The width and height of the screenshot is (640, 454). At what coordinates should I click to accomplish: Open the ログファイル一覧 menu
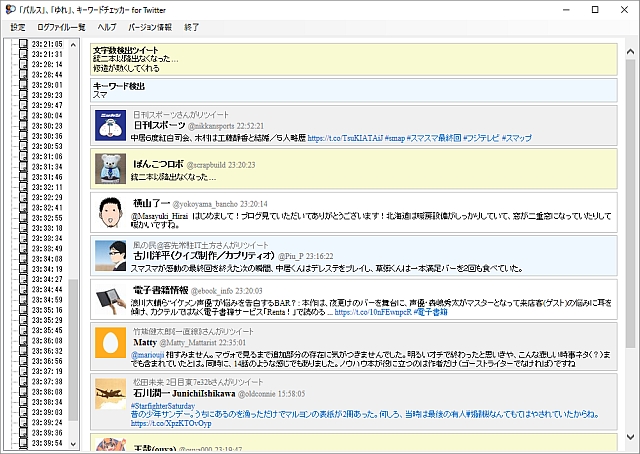pos(61,27)
